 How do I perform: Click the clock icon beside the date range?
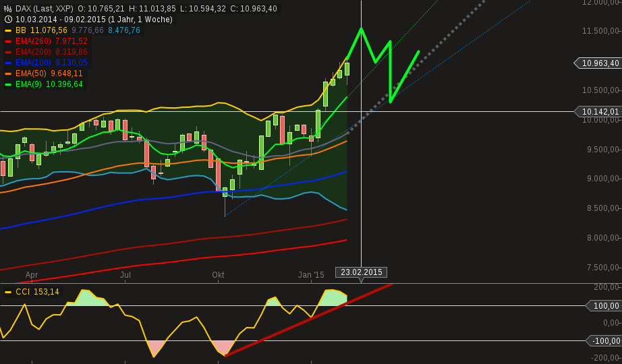tap(7, 20)
